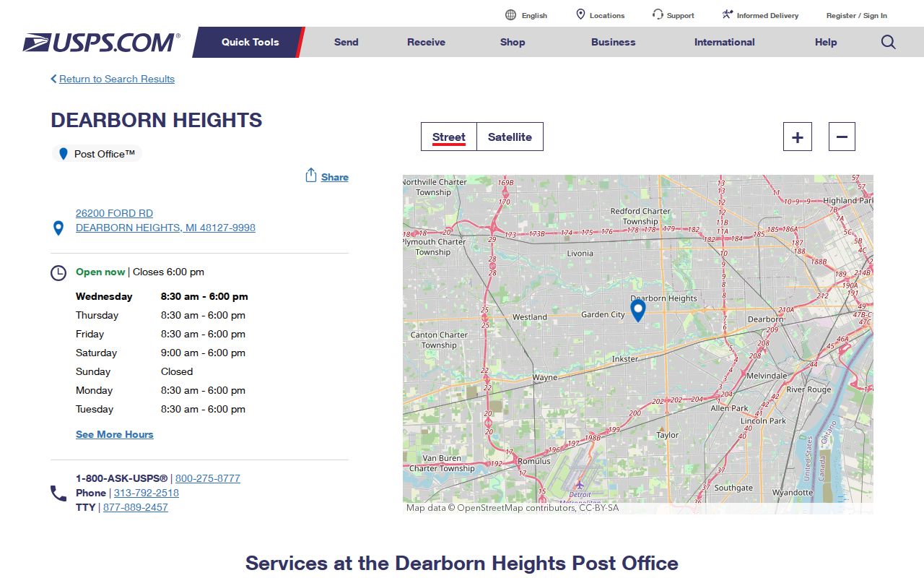Open the Shop menu
Screen dimensions: 924x578
point(513,42)
